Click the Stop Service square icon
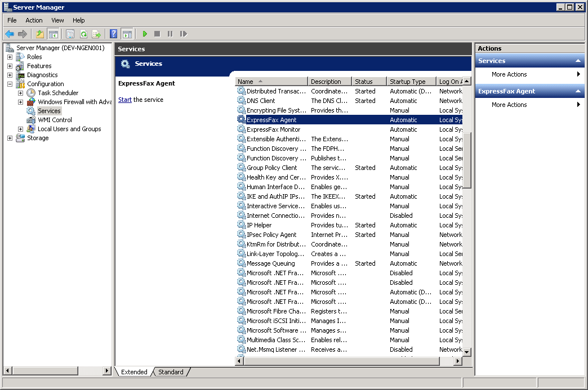 [158, 34]
